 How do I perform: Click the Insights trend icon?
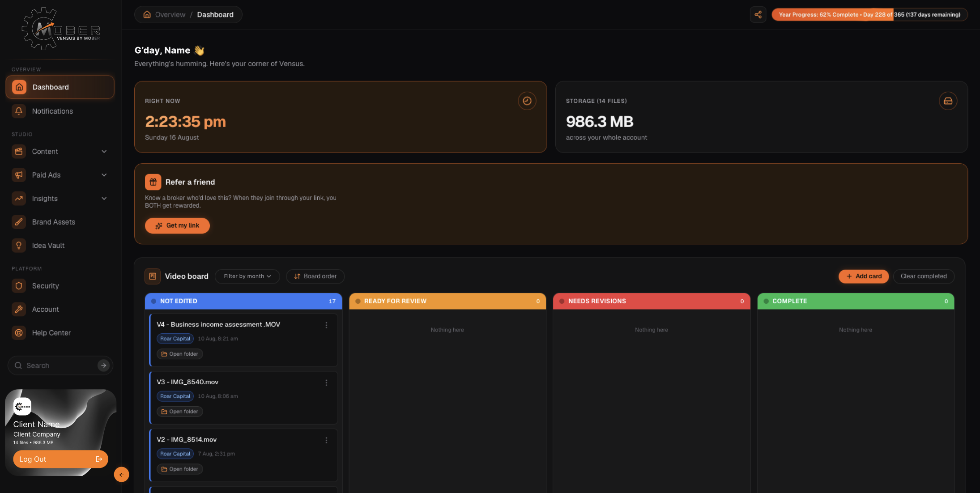pyautogui.click(x=19, y=199)
